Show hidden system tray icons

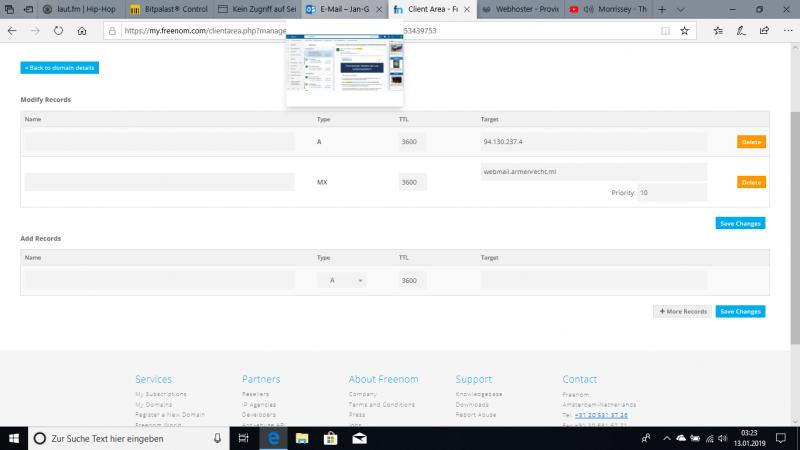pos(662,438)
